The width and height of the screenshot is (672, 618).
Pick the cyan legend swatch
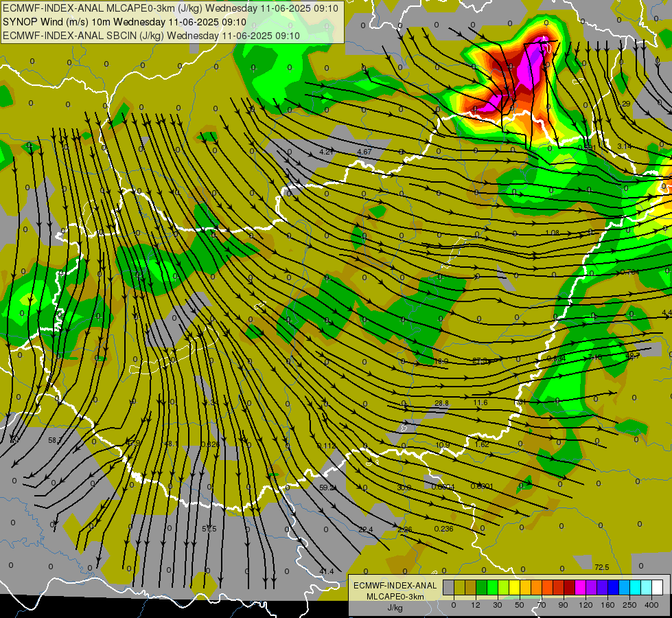[x=635, y=587]
